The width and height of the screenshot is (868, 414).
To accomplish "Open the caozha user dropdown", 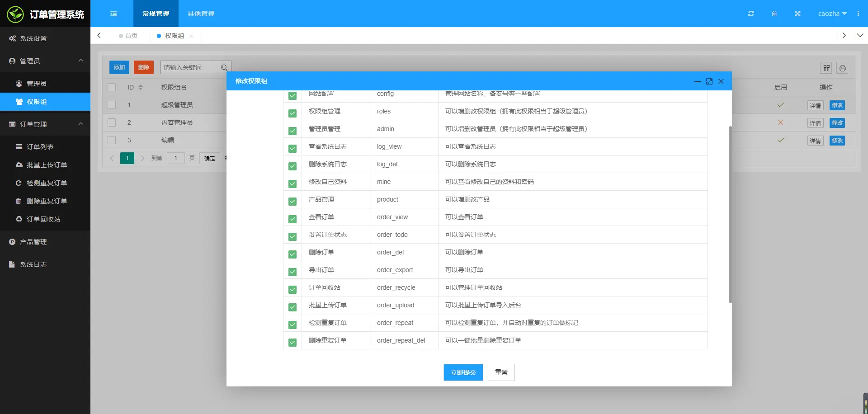I will coord(832,14).
